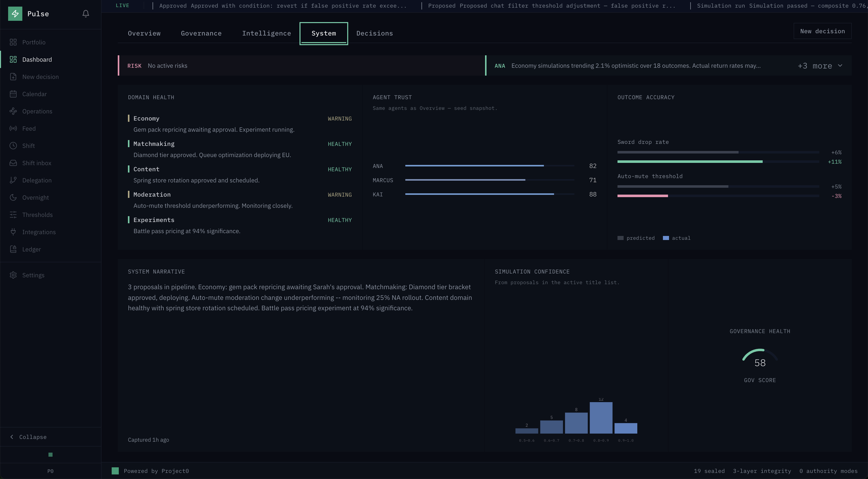Click the Sword drop rate +11% actual bar

pyautogui.click(x=690, y=162)
